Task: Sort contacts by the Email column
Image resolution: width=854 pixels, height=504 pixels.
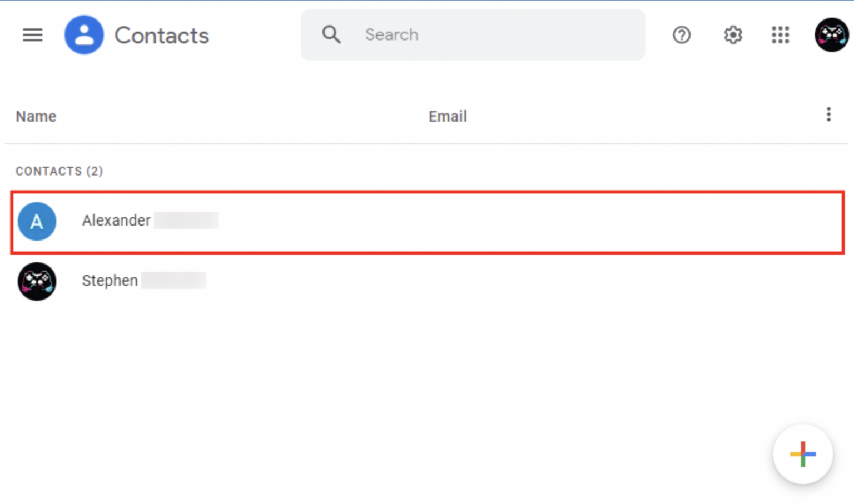Action: (448, 116)
